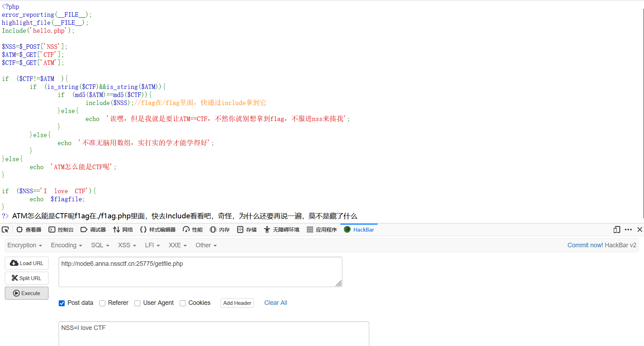Screen dimensions: 644x346
Task: Click the Execute button
Action: [26, 293]
